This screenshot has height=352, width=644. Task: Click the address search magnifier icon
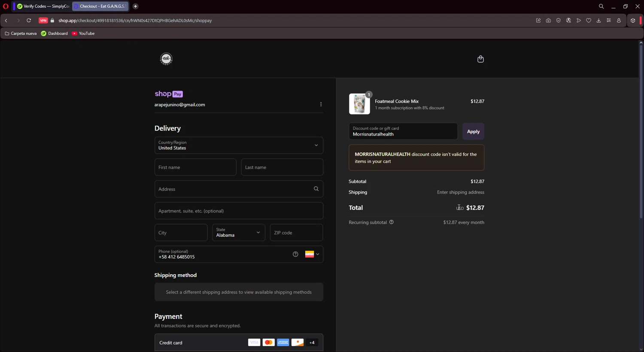[x=316, y=189]
